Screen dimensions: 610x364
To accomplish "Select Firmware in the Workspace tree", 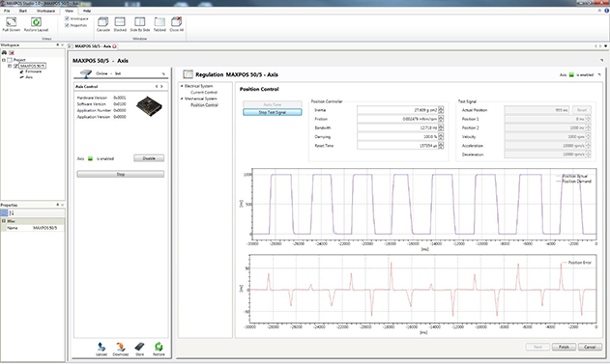I will tap(34, 71).
